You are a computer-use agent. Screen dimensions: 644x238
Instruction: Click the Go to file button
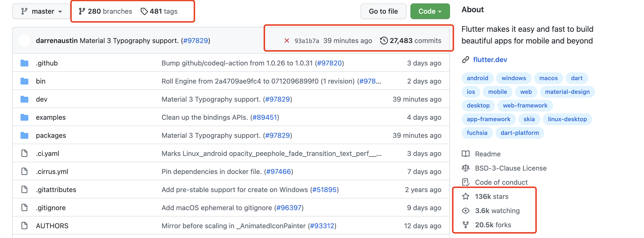pos(383,11)
